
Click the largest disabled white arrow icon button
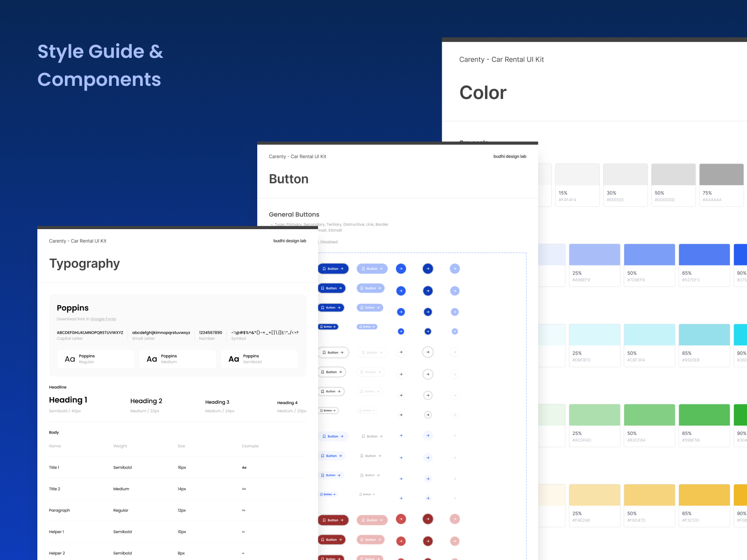(x=455, y=352)
